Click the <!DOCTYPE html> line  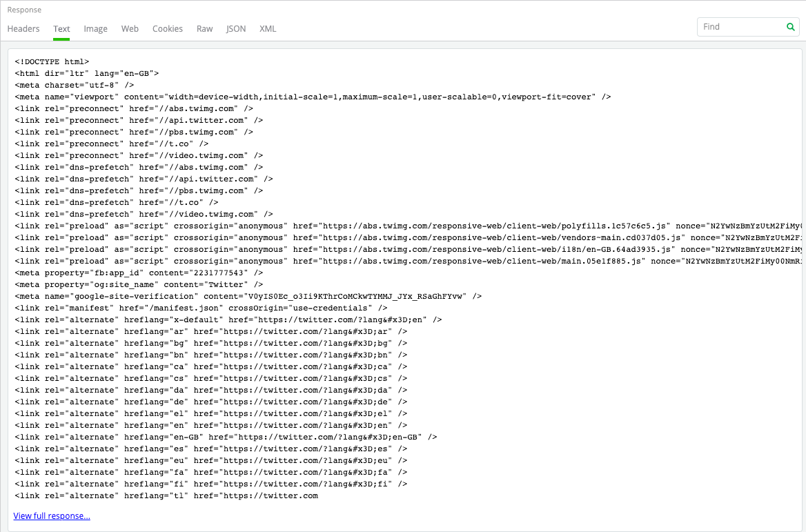tap(52, 61)
